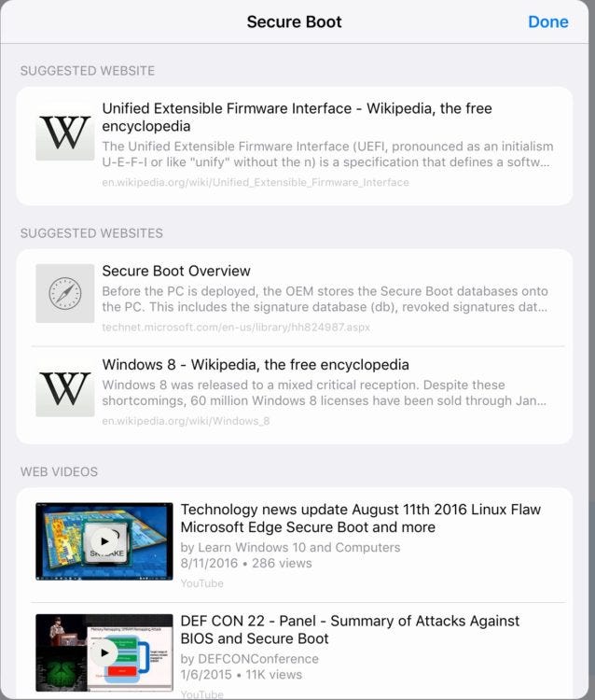
Task: Open Windows 8 - Wikipedia result title
Action: click(256, 364)
